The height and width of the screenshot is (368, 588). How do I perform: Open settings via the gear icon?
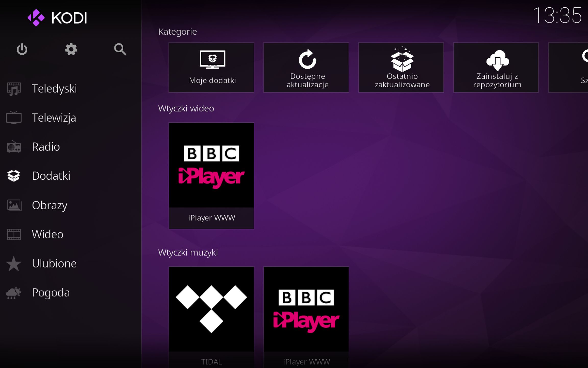click(x=71, y=49)
